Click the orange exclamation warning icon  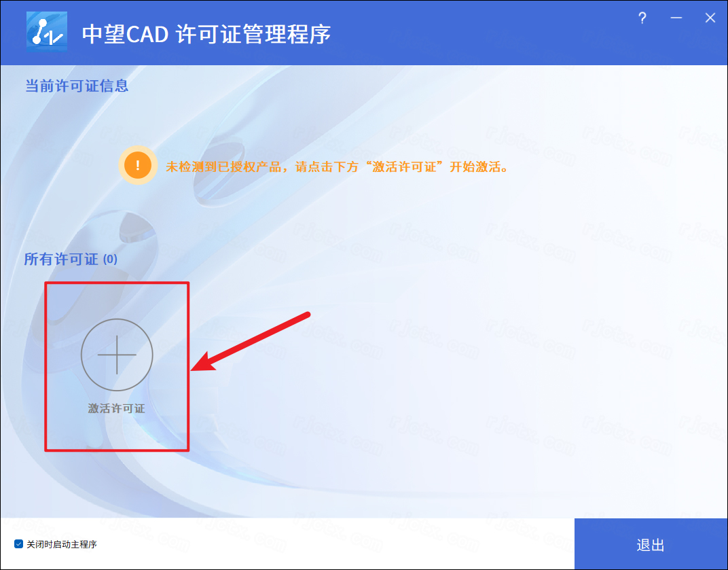coord(137,165)
